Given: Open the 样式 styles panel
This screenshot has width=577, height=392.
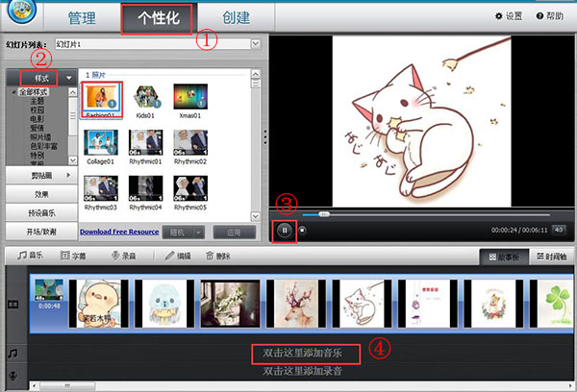Looking at the screenshot, I should 41,78.
